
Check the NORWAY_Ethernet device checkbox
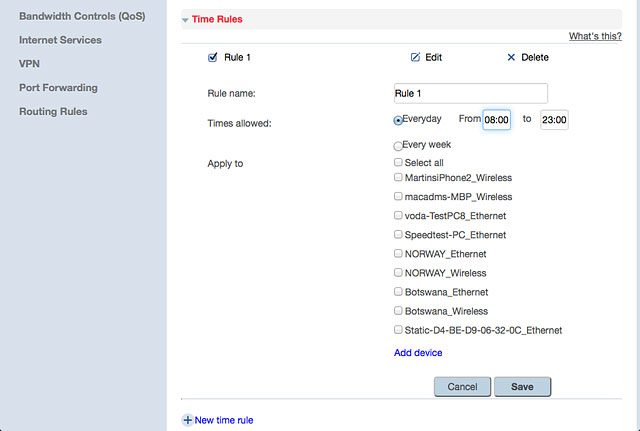398,253
